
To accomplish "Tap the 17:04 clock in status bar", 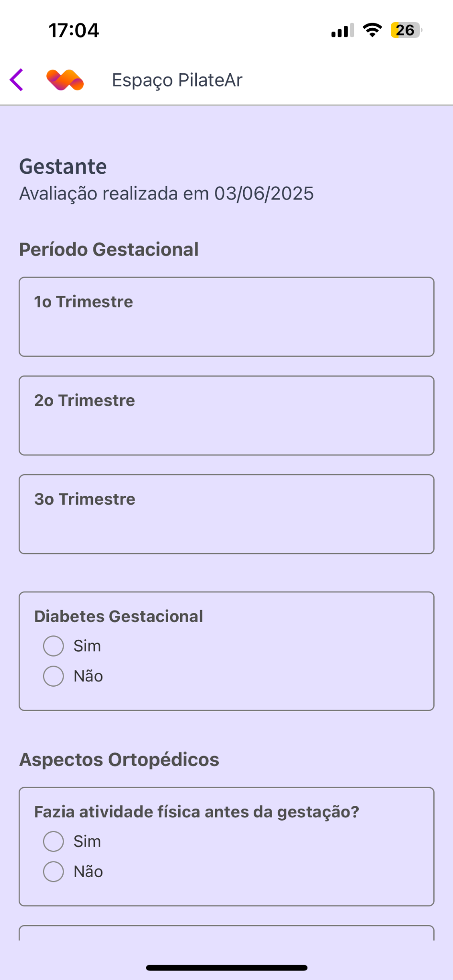I will [74, 31].
